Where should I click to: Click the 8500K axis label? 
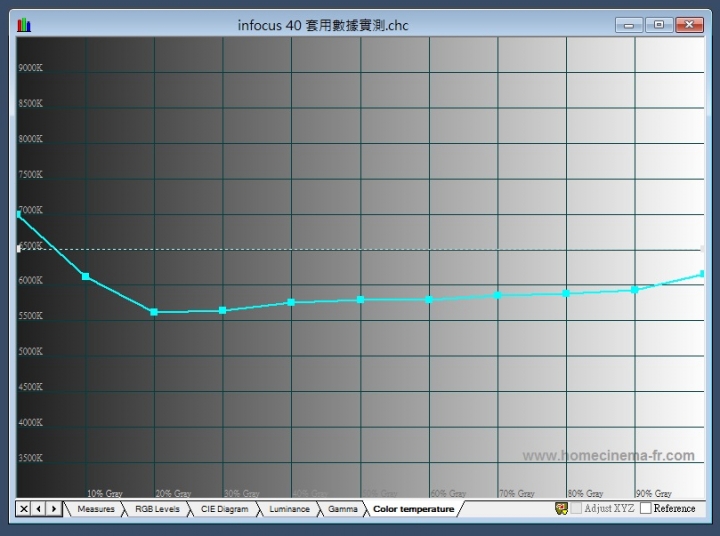[30, 103]
